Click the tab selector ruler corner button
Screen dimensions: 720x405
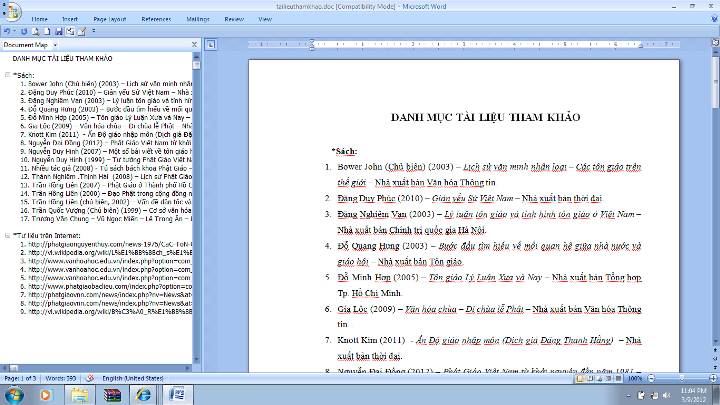[213, 45]
